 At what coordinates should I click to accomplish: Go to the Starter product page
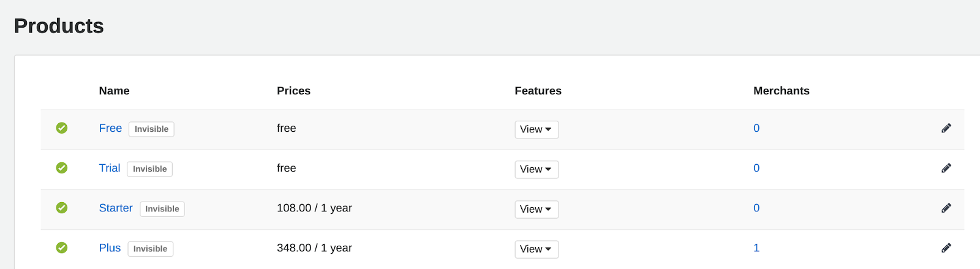pos(116,208)
